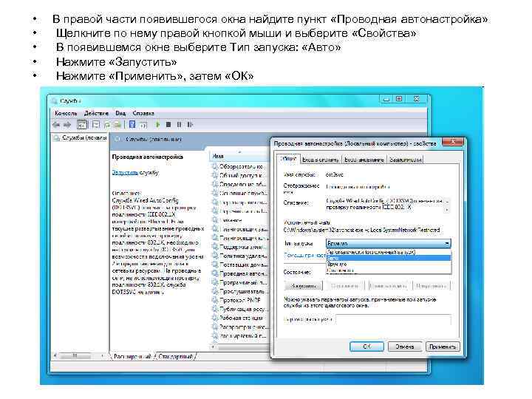Screen dimensions: 532x399
Task: Click the Запустить службу link
Action: click(125, 172)
